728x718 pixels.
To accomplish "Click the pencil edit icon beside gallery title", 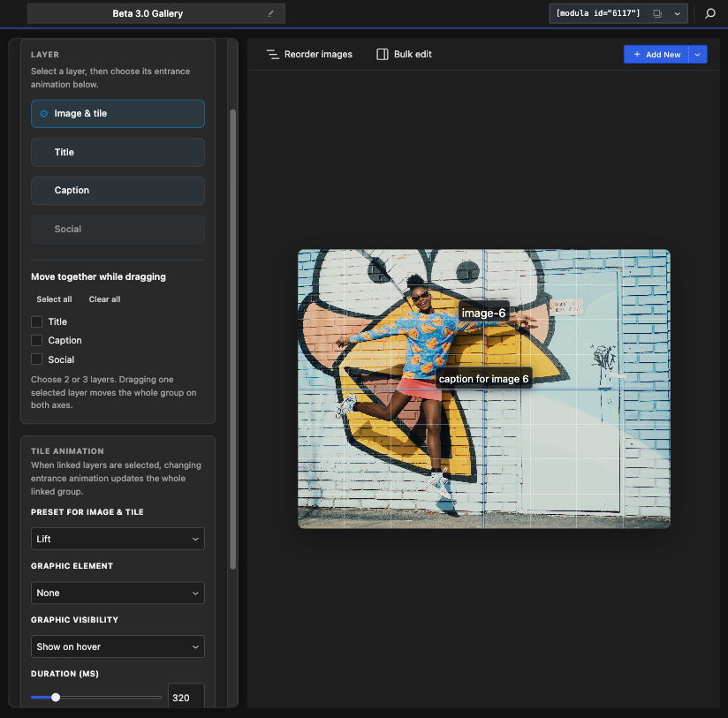I will pyautogui.click(x=270, y=13).
